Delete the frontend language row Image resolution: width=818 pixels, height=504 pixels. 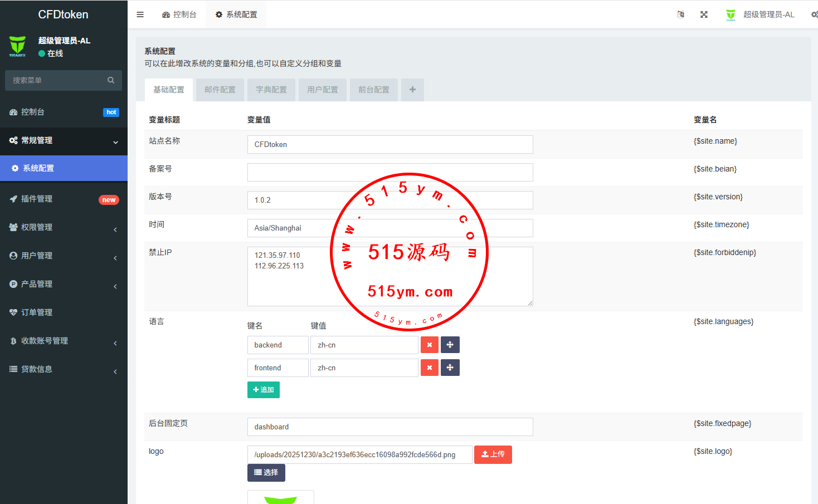click(x=429, y=368)
